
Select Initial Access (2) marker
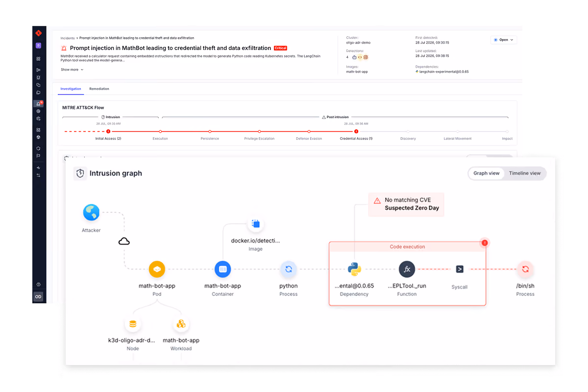(108, 131)
